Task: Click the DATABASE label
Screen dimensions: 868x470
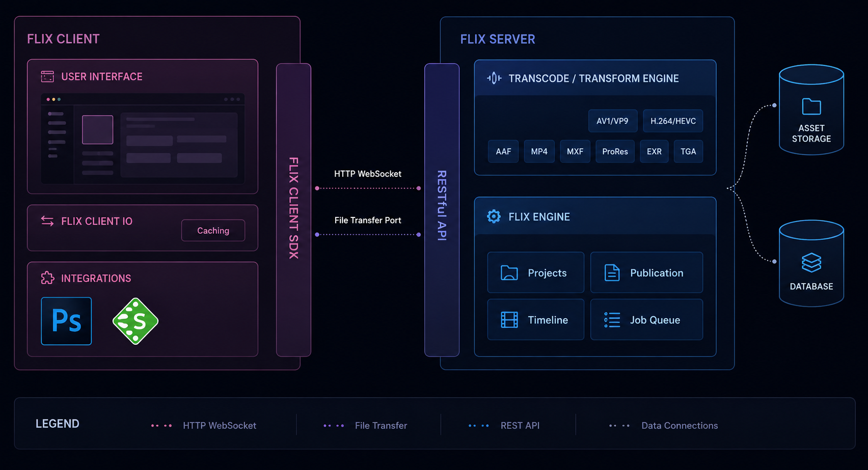Action: (x=811, y=287)
